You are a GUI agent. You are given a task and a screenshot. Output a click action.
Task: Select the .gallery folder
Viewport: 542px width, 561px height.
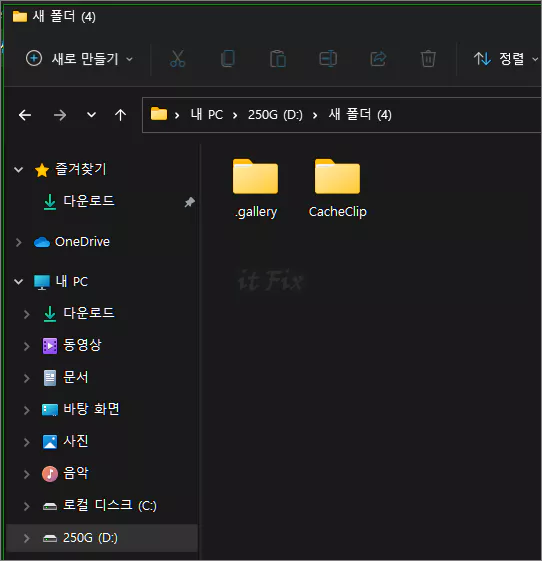click(x=255, y=189)
